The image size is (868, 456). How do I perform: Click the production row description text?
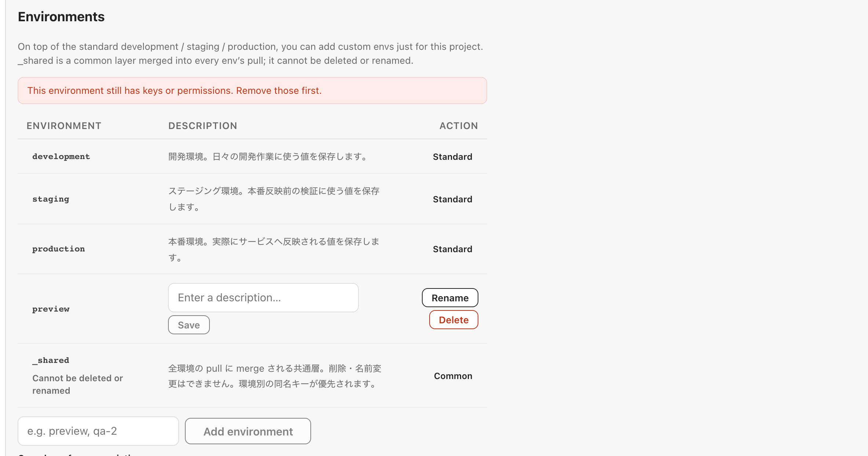[274, 249]
